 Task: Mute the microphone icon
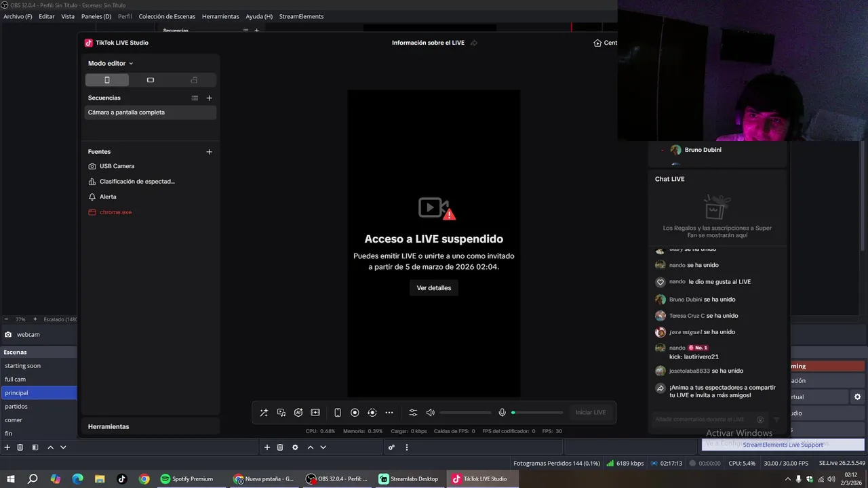(502, 412)
